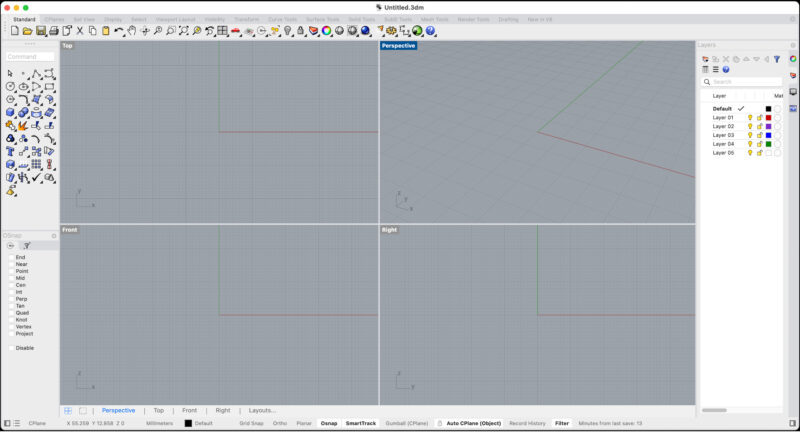Enable the End object snap checkbox
This screenshot has width=800, height=432.
click(x=12, y=257)
